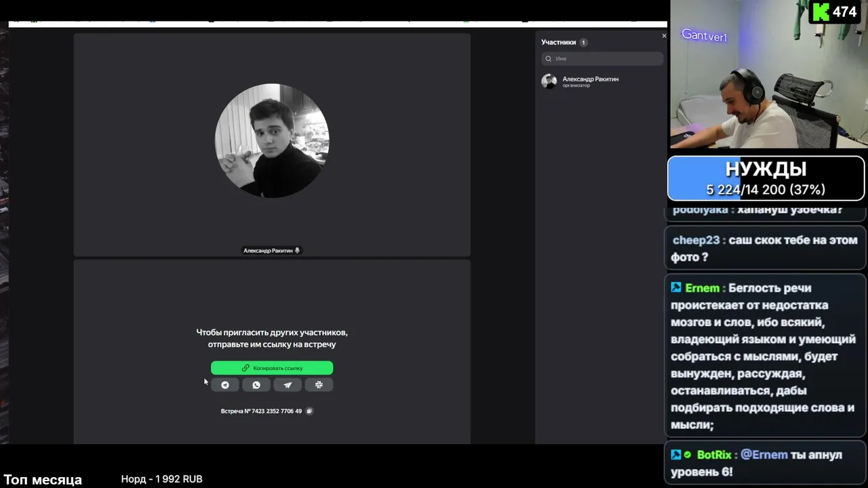Image resolution: width=868 pixels, height=488 pixels.
Task: Click the «организатор» role label
Action: [576, 85]
